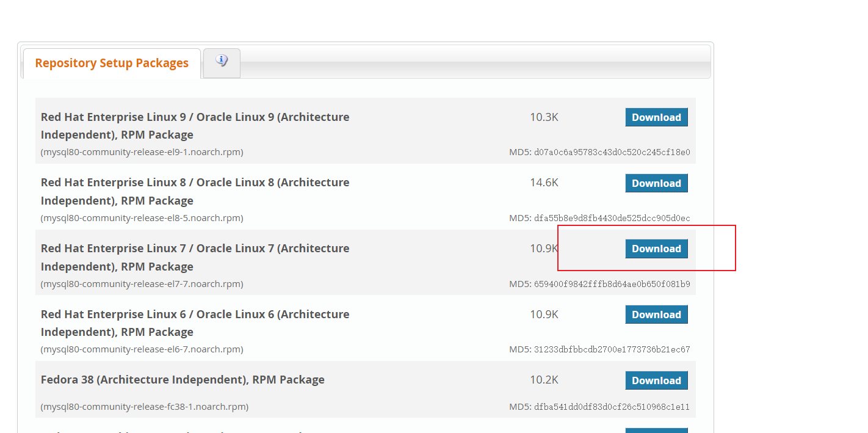This screenshot has width=868, height=433.
Task: Select the Red Hat Enterprise Linux 6 package title
Action: [195, 323]
